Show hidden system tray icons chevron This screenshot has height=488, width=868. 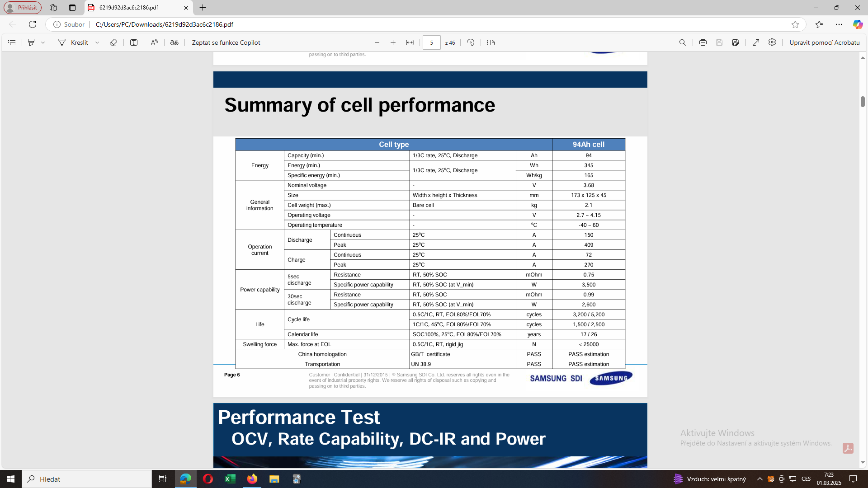[x=759, y=479]
